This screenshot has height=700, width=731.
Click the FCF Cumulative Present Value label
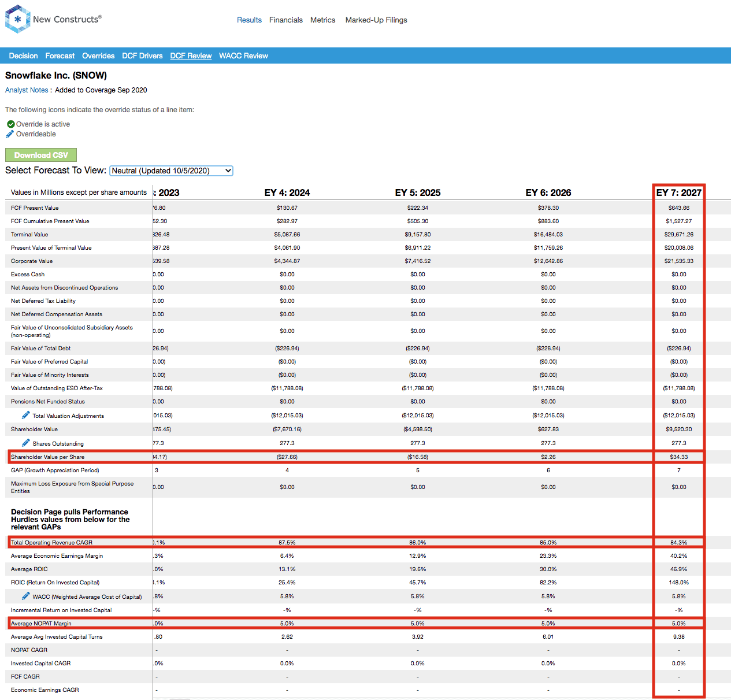pos(50,221)
